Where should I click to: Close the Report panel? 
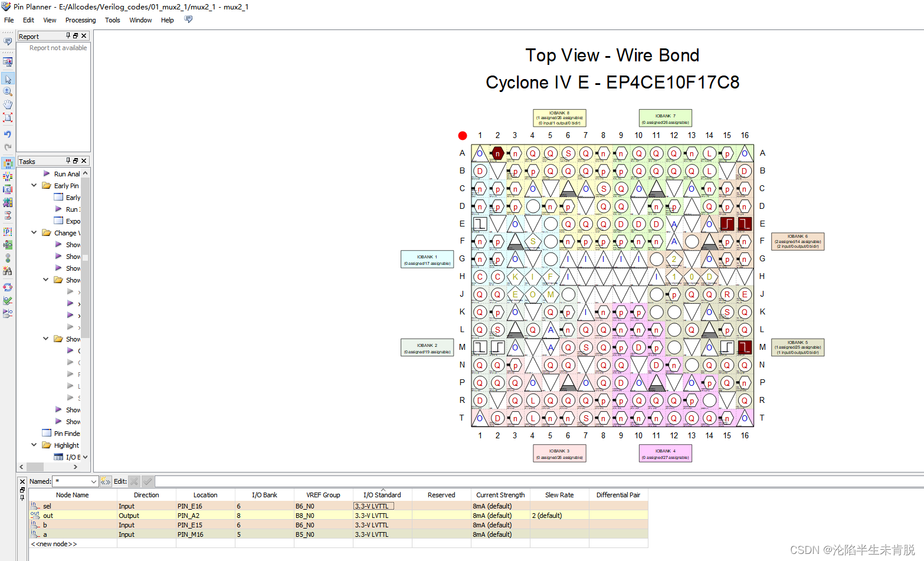coord(84,36)
